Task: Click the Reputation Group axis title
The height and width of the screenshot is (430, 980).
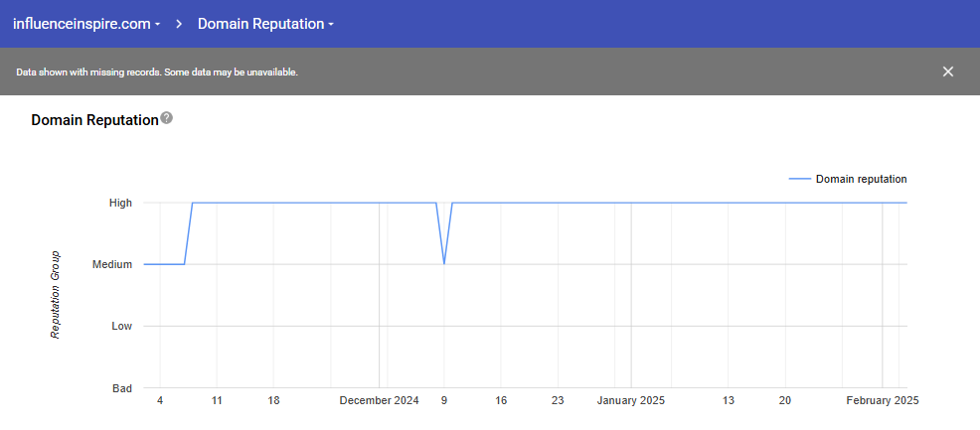Action: (56, 294)
